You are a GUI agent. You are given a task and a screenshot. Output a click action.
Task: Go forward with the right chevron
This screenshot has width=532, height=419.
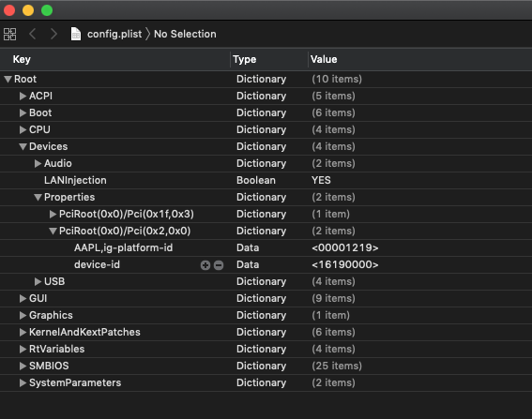(53, 34)
